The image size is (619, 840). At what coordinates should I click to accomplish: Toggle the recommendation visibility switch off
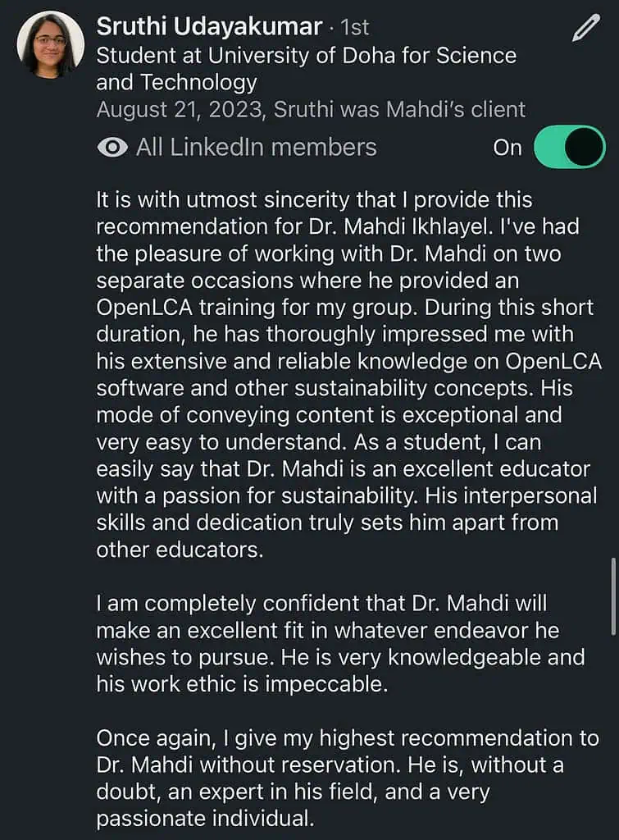(569, 148)
